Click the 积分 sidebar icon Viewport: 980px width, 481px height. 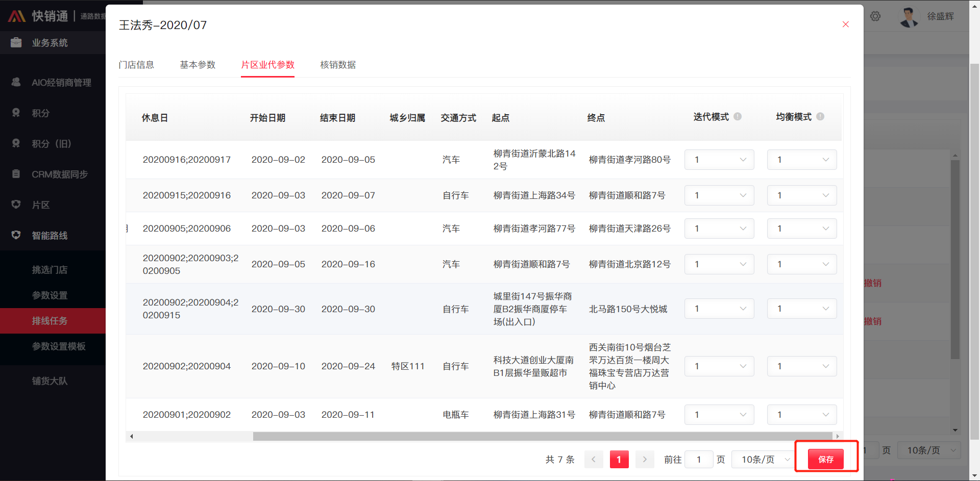16,113
